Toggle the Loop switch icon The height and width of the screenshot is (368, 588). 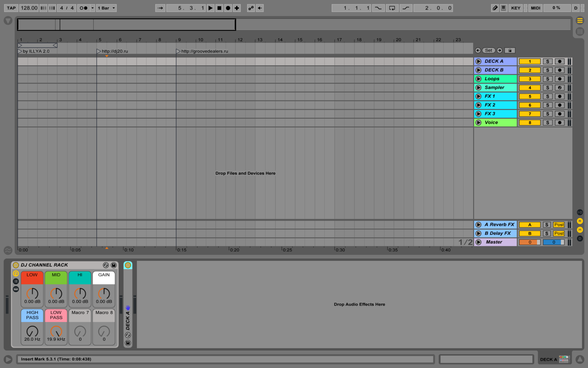tap(392, 8)
